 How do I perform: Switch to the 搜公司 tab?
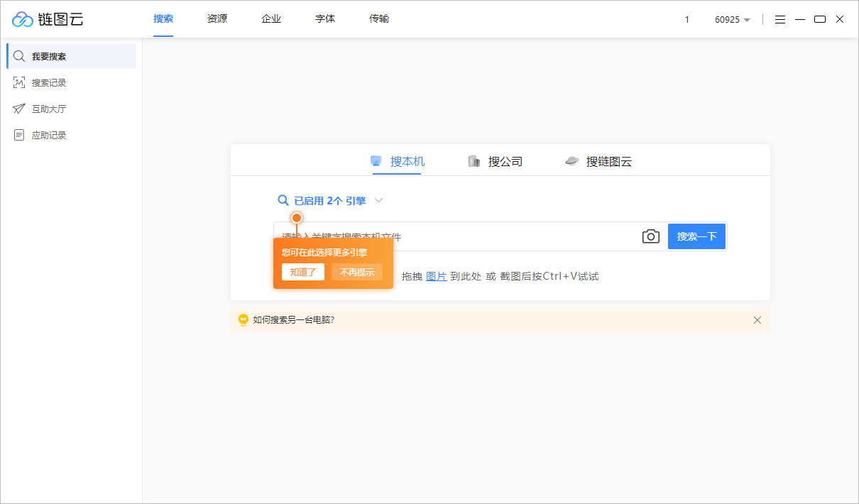point(503,161)
